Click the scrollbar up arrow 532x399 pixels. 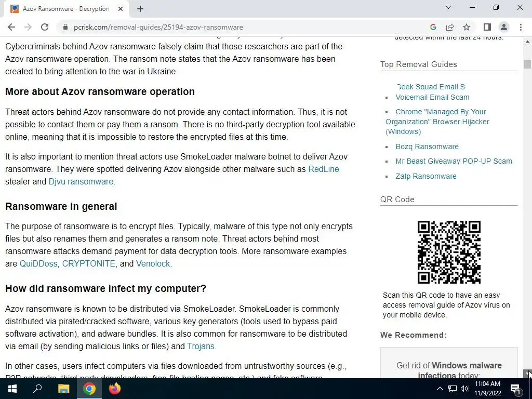[x=527, y=42]
